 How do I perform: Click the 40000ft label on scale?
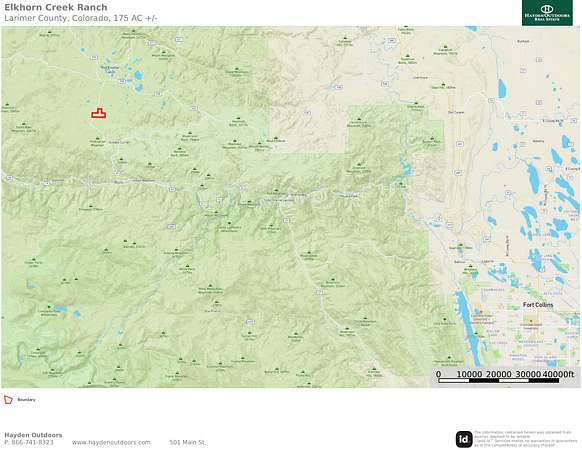558,374
